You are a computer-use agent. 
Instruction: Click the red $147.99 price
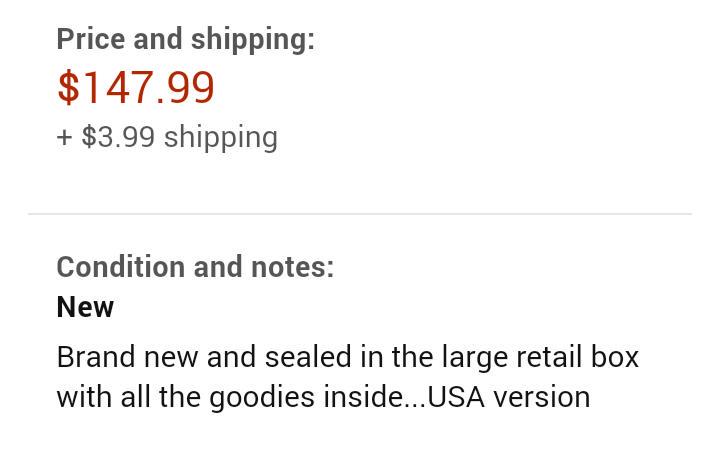coord(136,87)
